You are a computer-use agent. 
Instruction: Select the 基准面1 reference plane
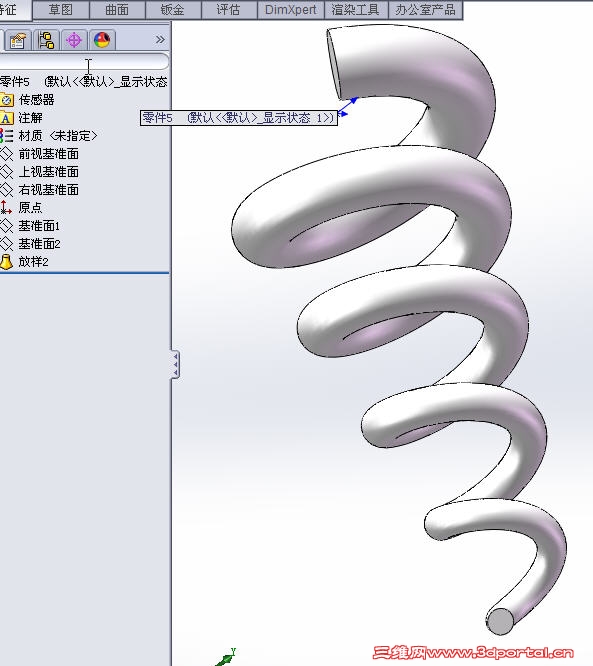(39, 226)
